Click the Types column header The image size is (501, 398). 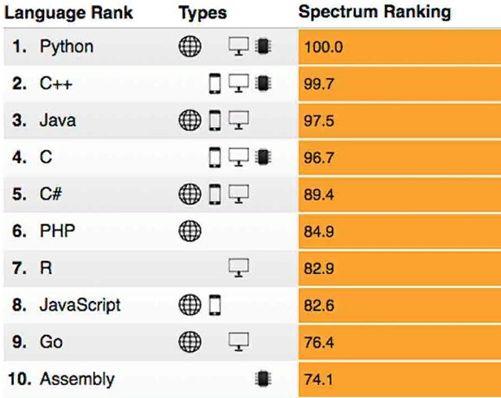(x=203, y=13)
